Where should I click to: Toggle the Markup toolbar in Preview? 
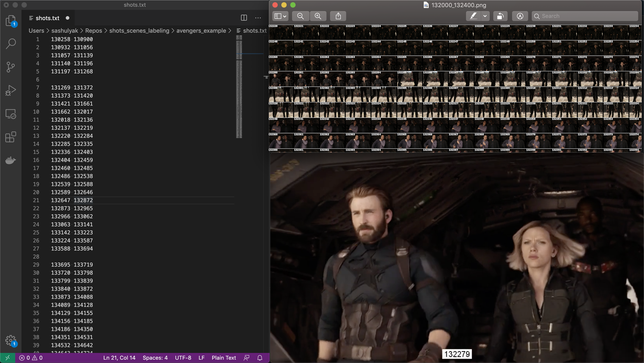[x=520, y=16]
